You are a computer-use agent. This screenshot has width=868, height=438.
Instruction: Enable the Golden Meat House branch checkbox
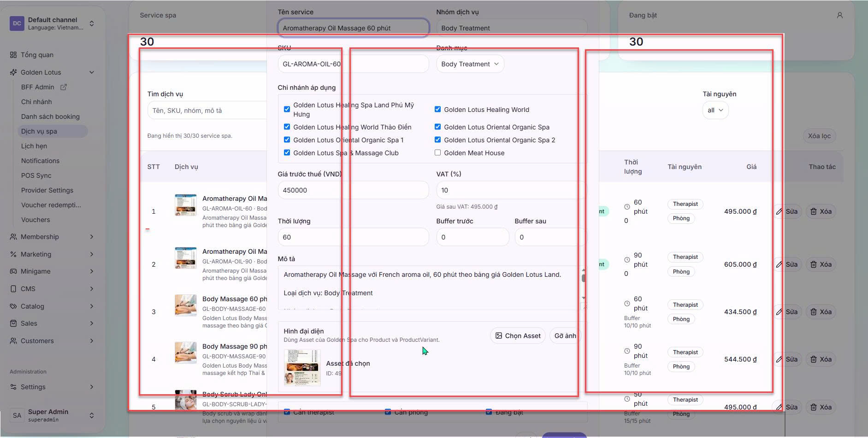437,152
